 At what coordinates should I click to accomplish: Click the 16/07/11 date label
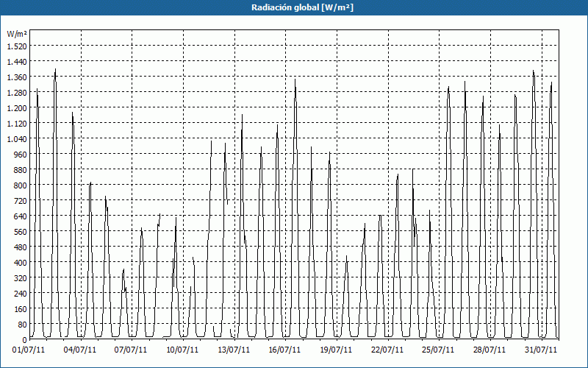click(284, 350)
